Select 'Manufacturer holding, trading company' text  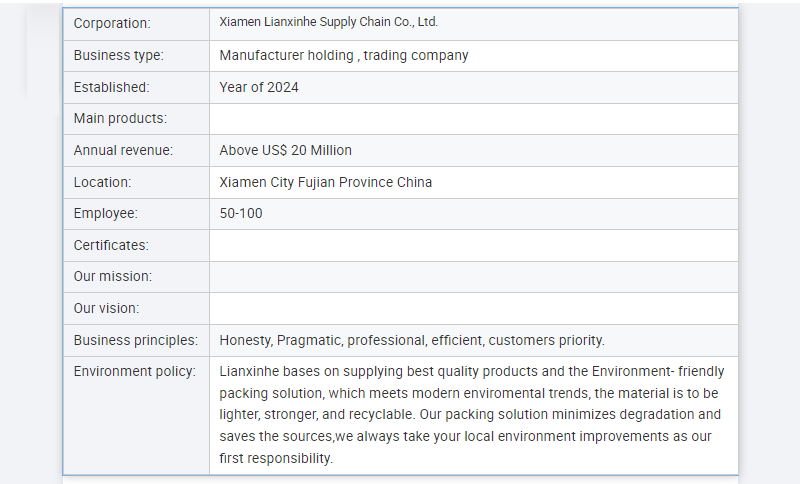[x=344, y=55]
